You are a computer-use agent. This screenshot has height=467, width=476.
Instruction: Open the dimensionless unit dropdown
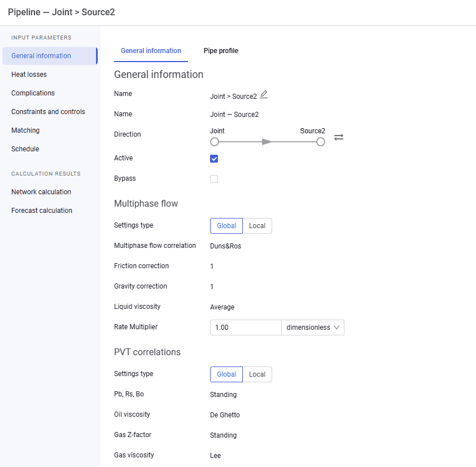313,328
